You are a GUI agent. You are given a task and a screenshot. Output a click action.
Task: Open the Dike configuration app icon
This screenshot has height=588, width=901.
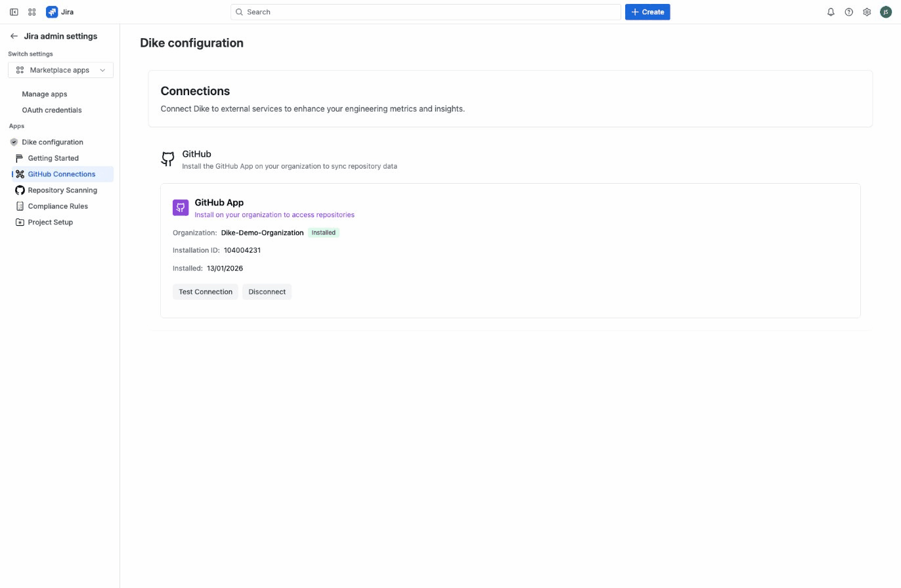(x=14, y=142)
